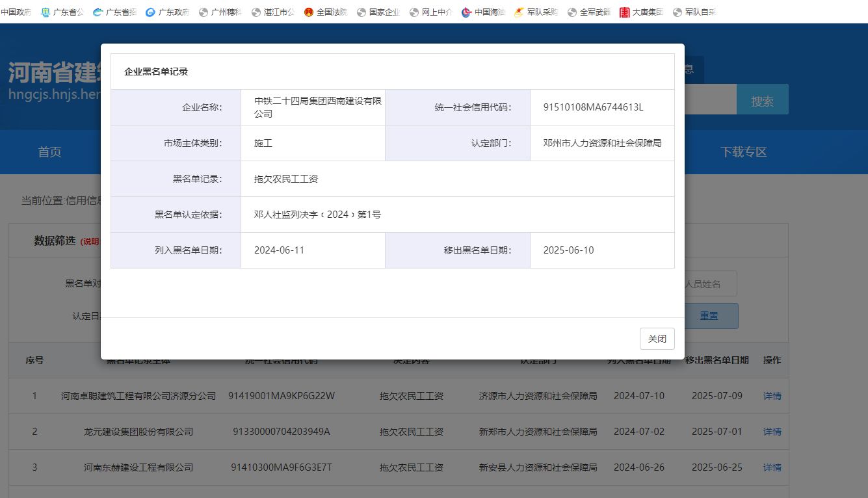This screenshot has height=498, width=868.
Task: Open the 广东省公 bookmark
Action: 62,12
